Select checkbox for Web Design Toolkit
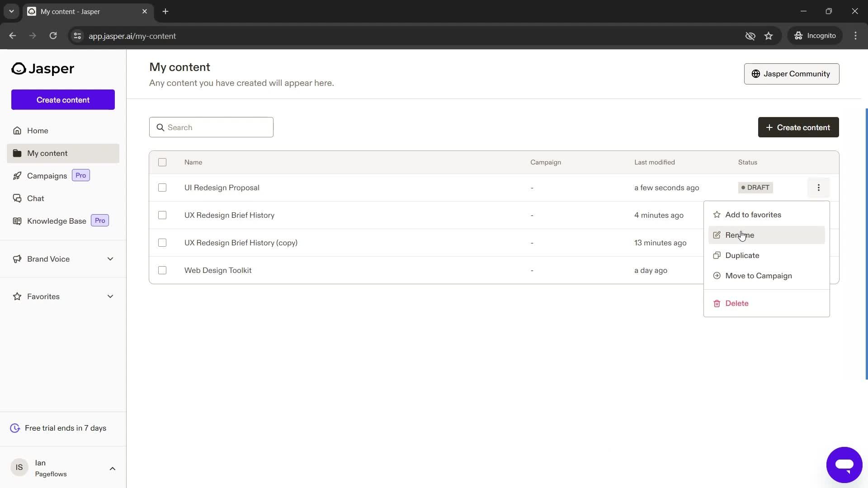The height and width of the screenshot is (488, 868). 162,271
